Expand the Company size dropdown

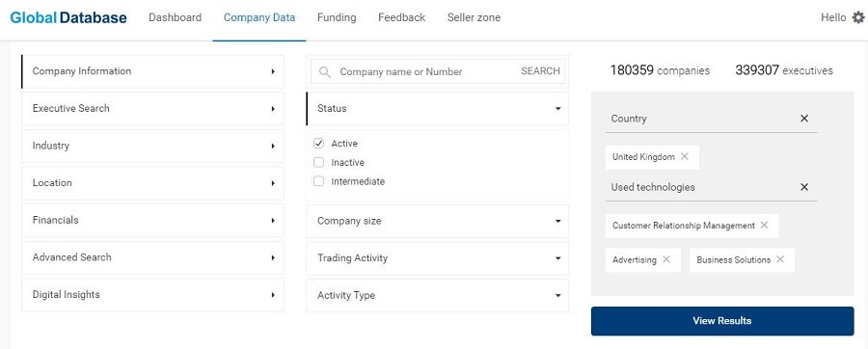coord(437,221)
